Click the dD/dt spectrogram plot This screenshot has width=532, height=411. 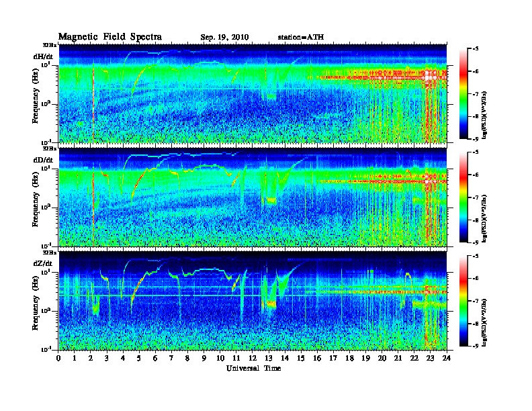[x=253, y=197]
